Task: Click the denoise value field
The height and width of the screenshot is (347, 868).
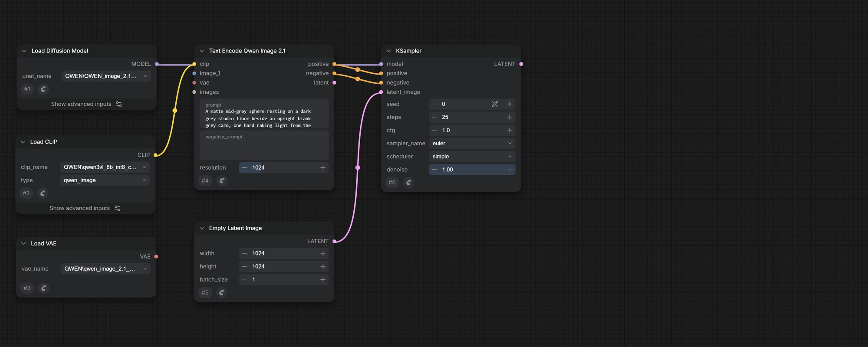Action: click(472, 170)
